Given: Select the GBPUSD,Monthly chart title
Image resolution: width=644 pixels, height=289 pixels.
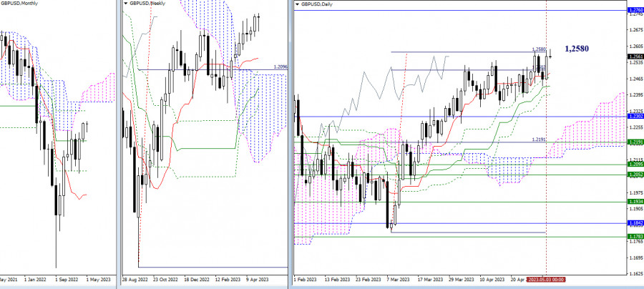Looking at the screenshot, I should coord(19,3).
